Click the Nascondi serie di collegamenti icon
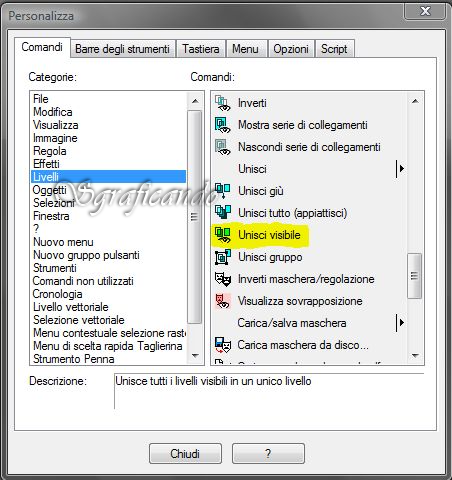The image size is (452, 480). pos(222,147)
